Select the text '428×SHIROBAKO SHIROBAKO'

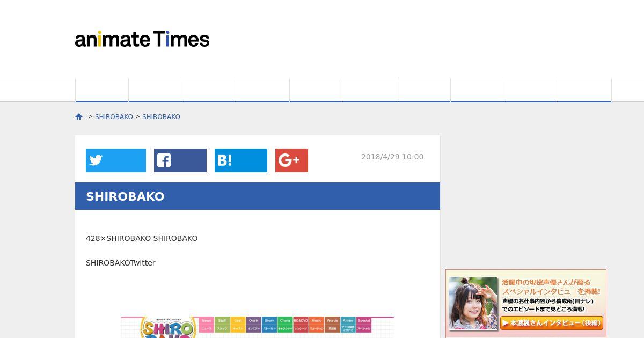142,238
